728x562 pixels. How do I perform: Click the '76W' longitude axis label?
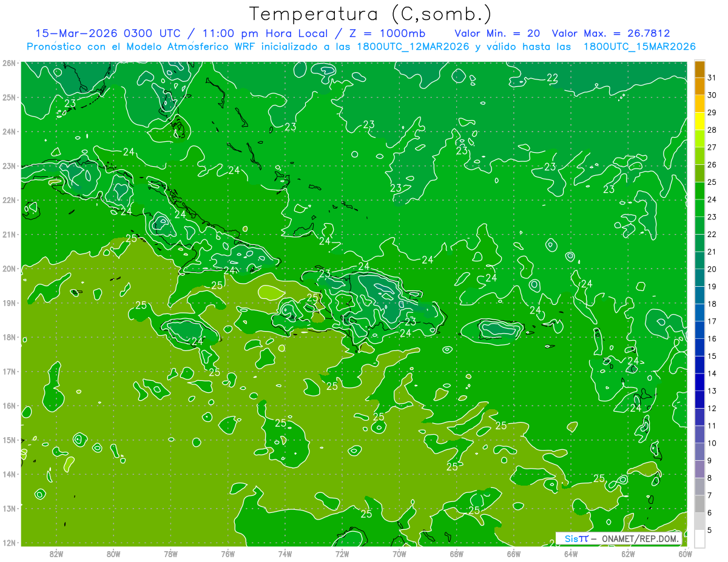(x=228, y=554)
